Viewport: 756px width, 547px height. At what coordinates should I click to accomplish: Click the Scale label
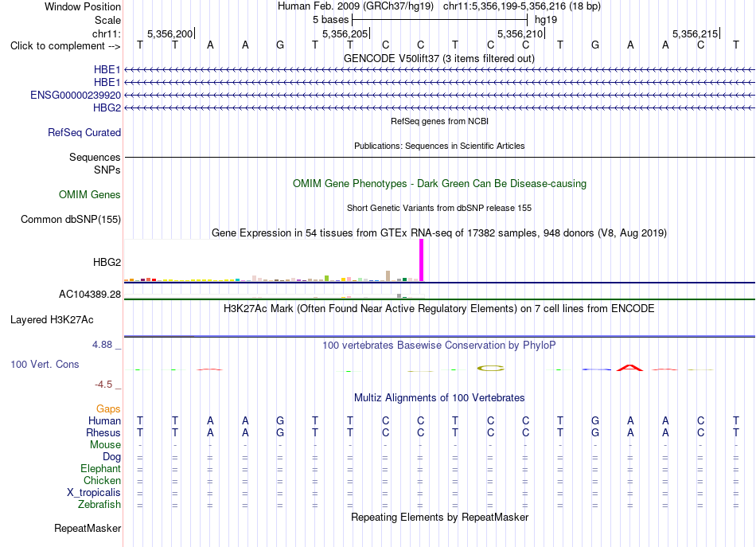[x=107, y=20]
